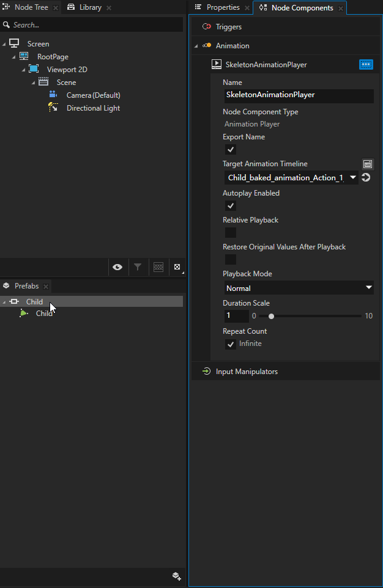Image resolution: width=383 pixels, height=588 pixels.
Task: Switch to the Properties tab
Action: [223, 7]
